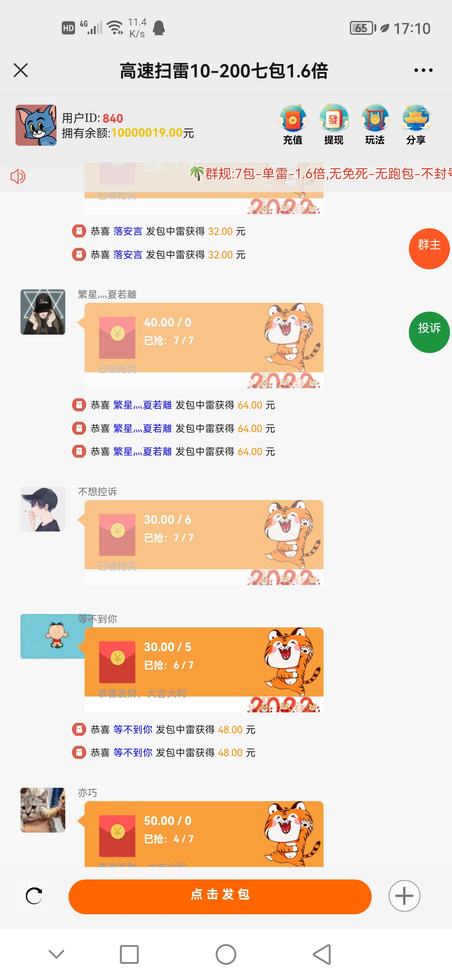The width and height of the screenshot is (452, 980).
Task: Open the 充值 recharge icon
Action: tap(293, 125)
